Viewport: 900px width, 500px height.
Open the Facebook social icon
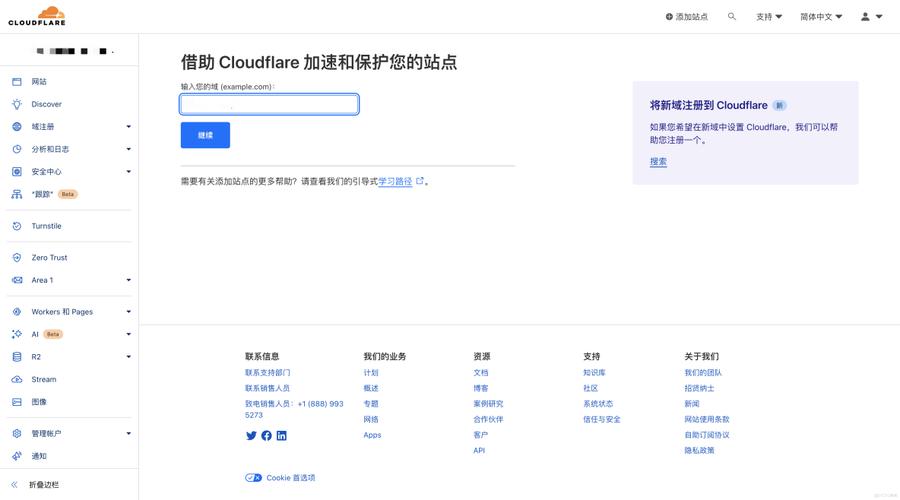pos(266,436)
